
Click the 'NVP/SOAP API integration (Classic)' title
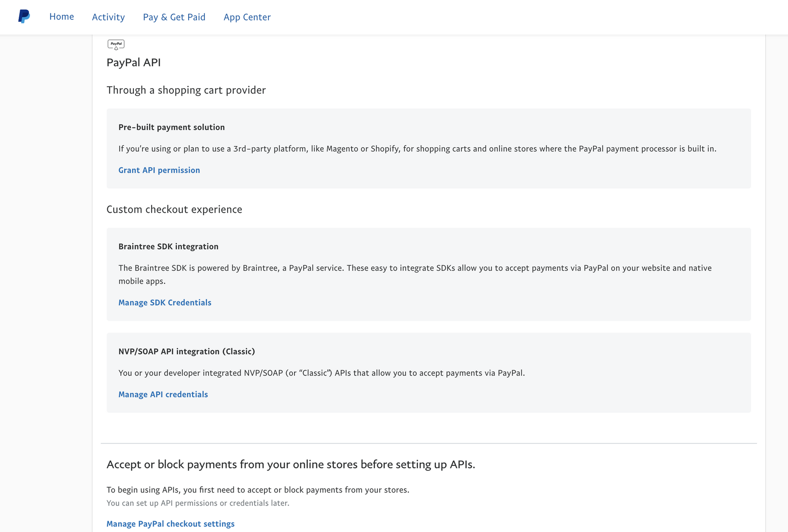[187, 351]
